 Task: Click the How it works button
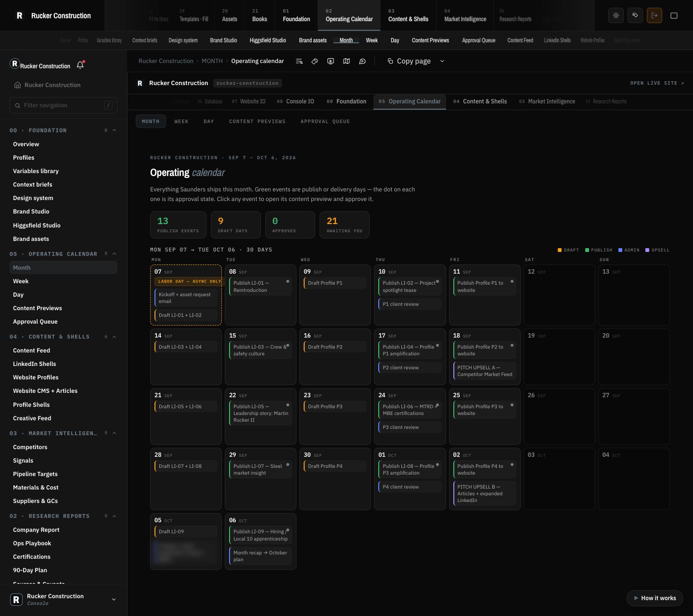tap(655, 598)
